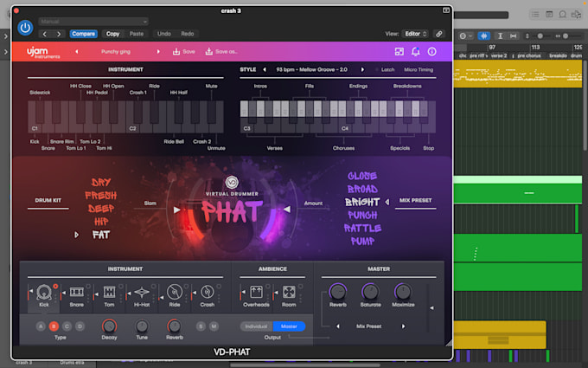Screen dimensions: 588x368
Task: Click the Decay knob
Action: (x=109, y=326)
